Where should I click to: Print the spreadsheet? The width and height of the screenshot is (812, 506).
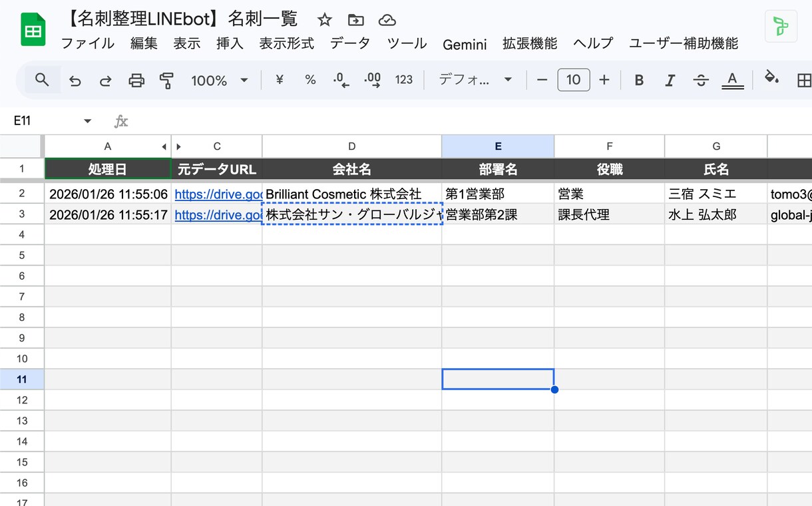136,81
